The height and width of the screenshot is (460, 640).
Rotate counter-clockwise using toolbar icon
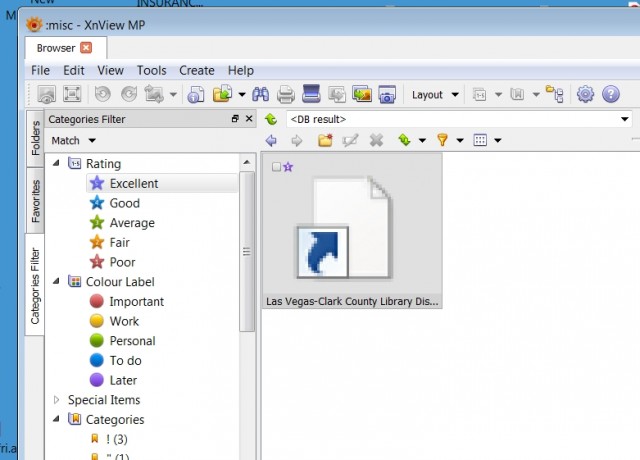102,94
